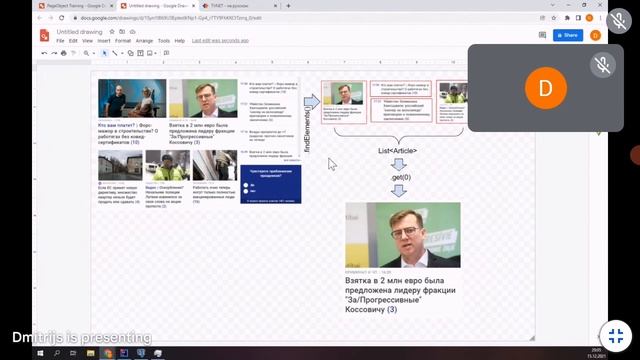Open the zoom level dropdown arrow
The width and height of the screenshot is (640, 360).
pyautogui.click(x=93, y=53)
